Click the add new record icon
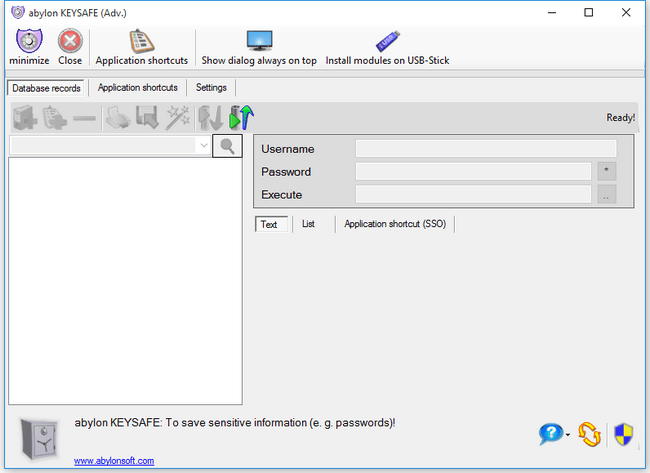 coord(25,118)
